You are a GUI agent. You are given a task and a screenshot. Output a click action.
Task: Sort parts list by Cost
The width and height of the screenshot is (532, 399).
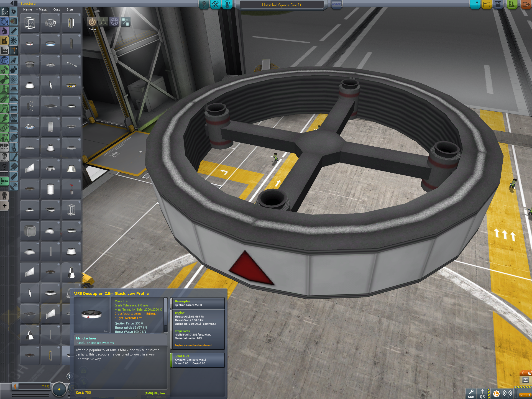point(57,9)
